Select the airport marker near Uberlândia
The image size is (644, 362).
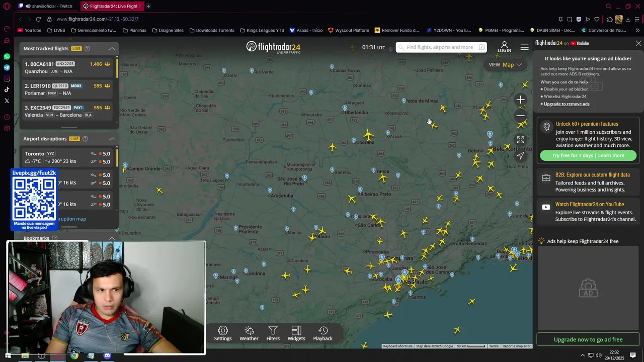(345, 108)
